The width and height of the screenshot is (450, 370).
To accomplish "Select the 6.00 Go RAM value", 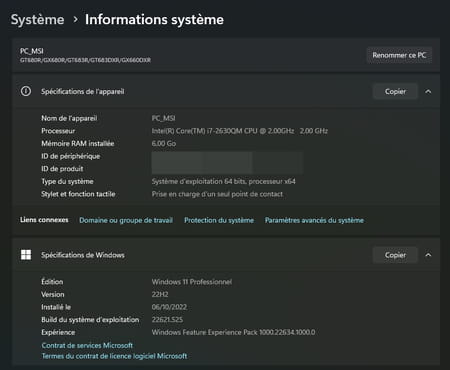I will click(x=164, y=144).
